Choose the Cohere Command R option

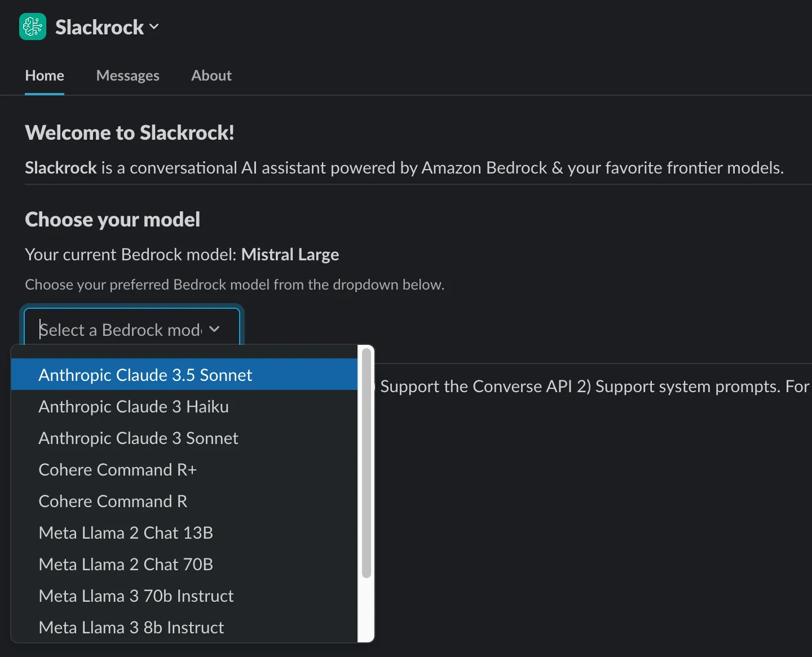[x=184, y=501]
